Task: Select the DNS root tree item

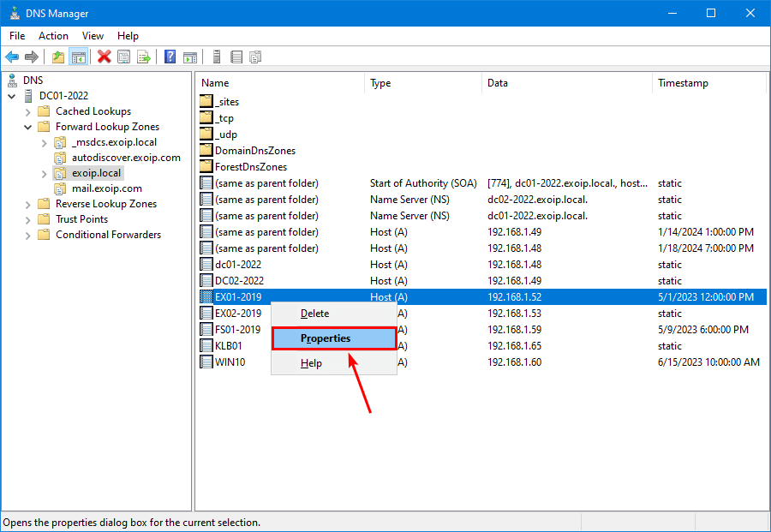Action: click(33, 81)
